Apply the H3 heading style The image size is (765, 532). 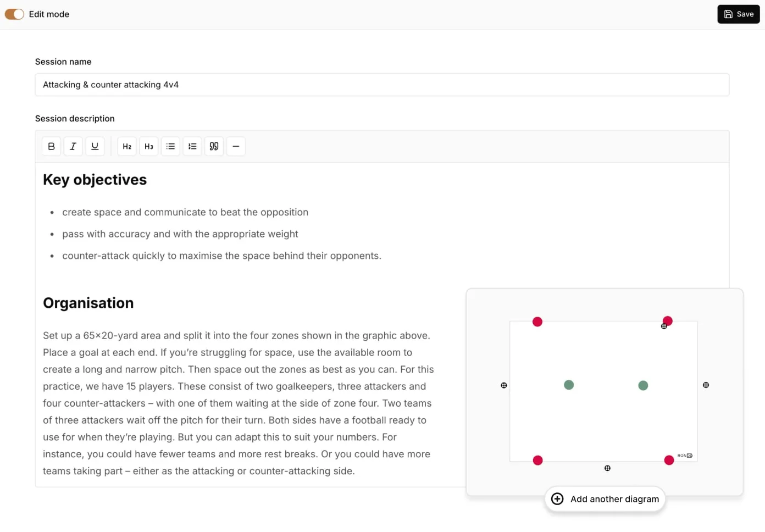(149, 146)
